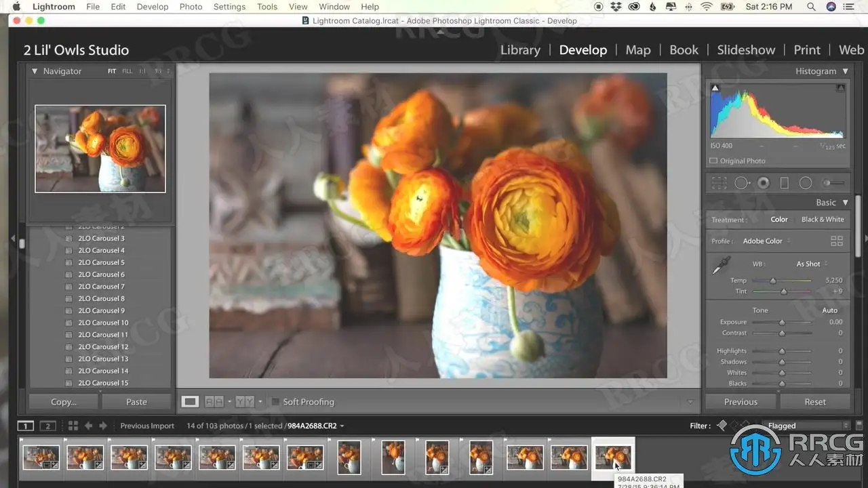Click the collection icon beside 2LO Carousel 5
868x488 pixels.
coord(68,262)
